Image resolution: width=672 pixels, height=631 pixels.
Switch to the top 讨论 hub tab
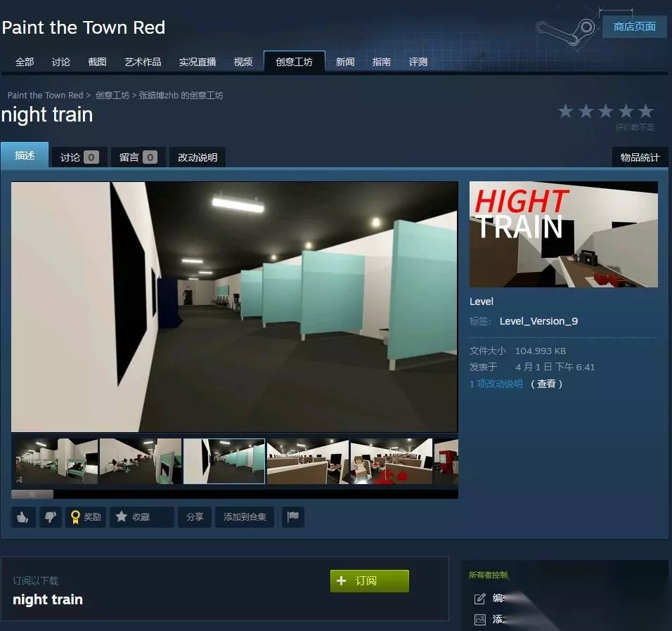[x=60, y=62]
